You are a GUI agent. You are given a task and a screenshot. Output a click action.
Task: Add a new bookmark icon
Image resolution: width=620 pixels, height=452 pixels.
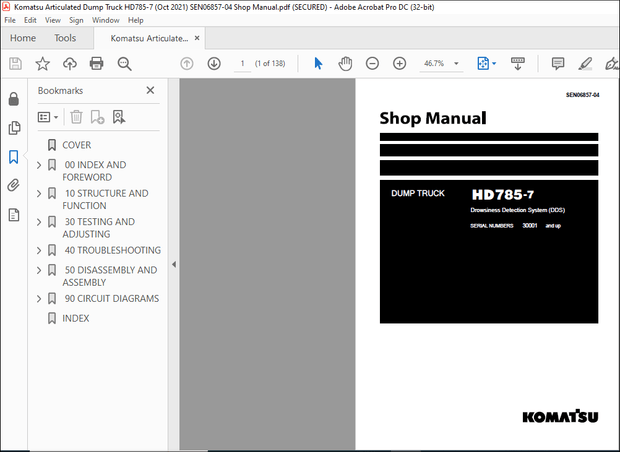(97, 117)
